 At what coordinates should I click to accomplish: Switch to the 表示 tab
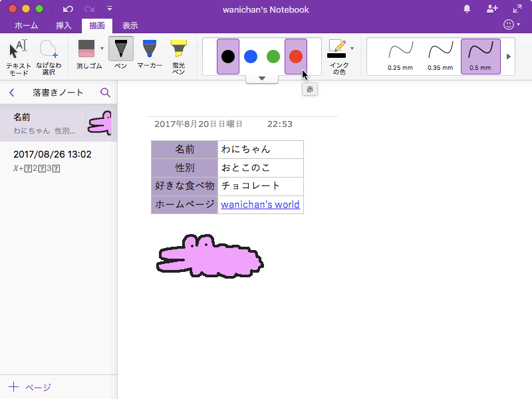tap(130, 26)
